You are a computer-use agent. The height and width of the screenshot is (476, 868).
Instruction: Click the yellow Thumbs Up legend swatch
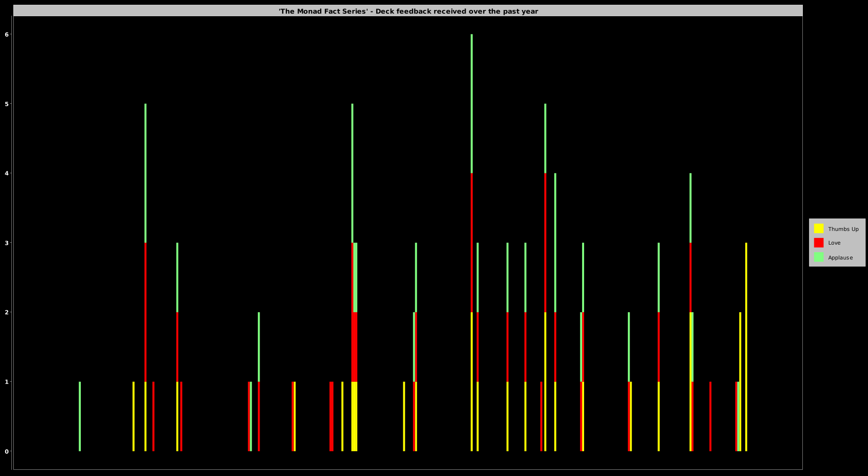point(819,228)
